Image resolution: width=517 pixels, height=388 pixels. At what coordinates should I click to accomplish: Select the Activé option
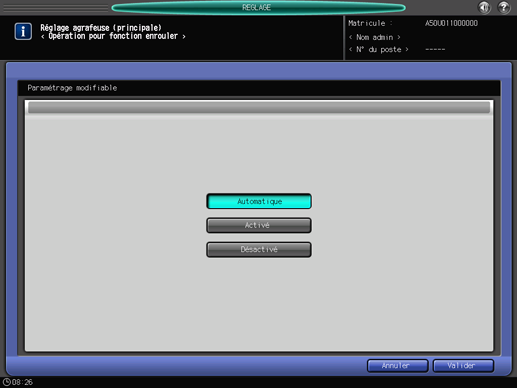259,225
